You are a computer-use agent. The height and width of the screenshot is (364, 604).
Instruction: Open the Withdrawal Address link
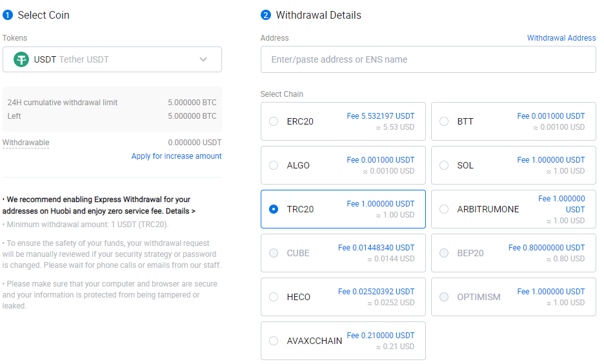(x=561, y=37)
